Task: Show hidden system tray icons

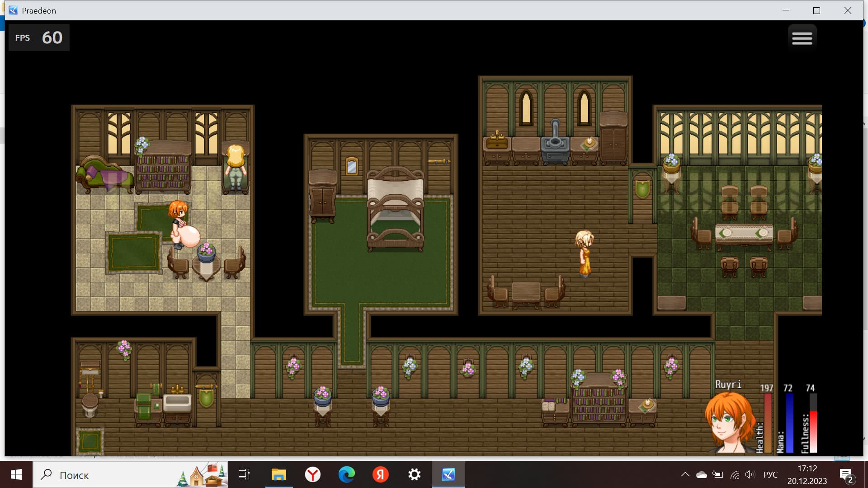Action: click(685, 474)
